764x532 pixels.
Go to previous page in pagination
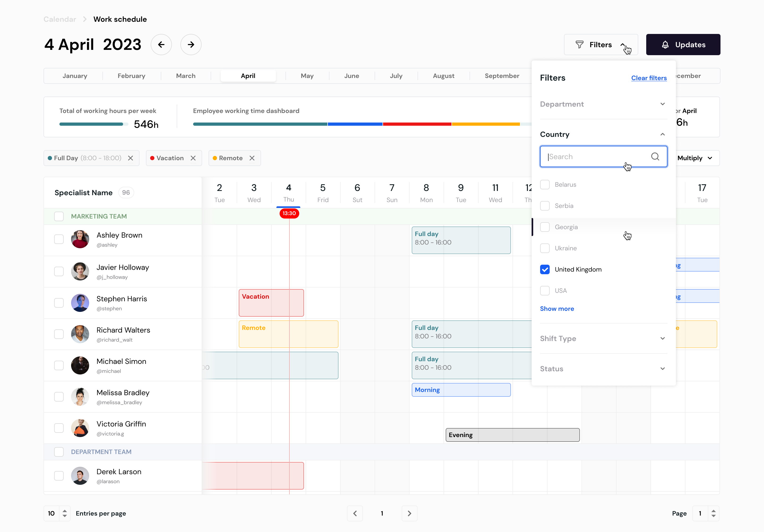coord(355,513)
